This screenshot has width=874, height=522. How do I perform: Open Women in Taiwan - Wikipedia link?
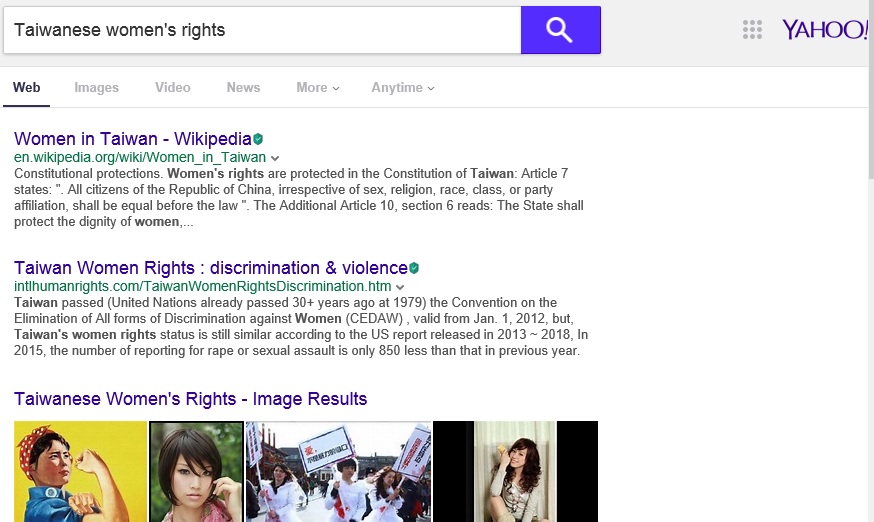tap(132, 139)
